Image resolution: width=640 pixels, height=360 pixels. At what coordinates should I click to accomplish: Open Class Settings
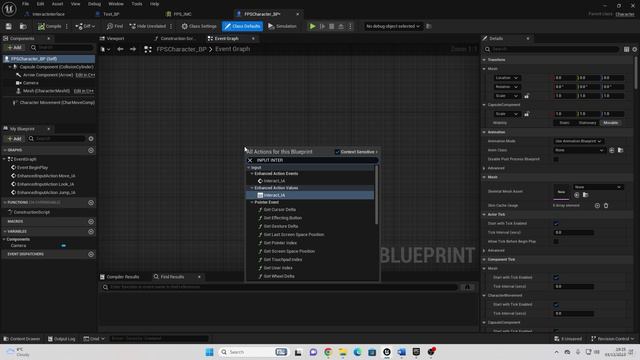[x=199, y=26]
